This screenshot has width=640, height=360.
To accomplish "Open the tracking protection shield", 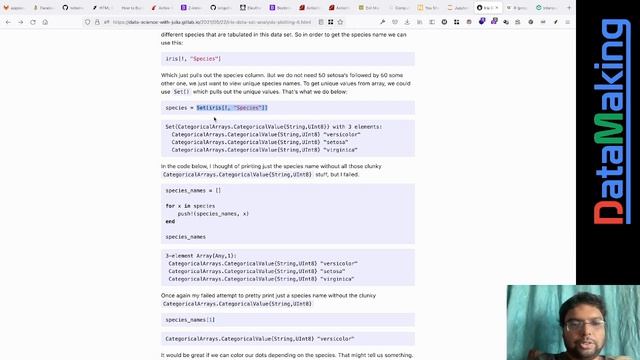I will pos(87,22).
